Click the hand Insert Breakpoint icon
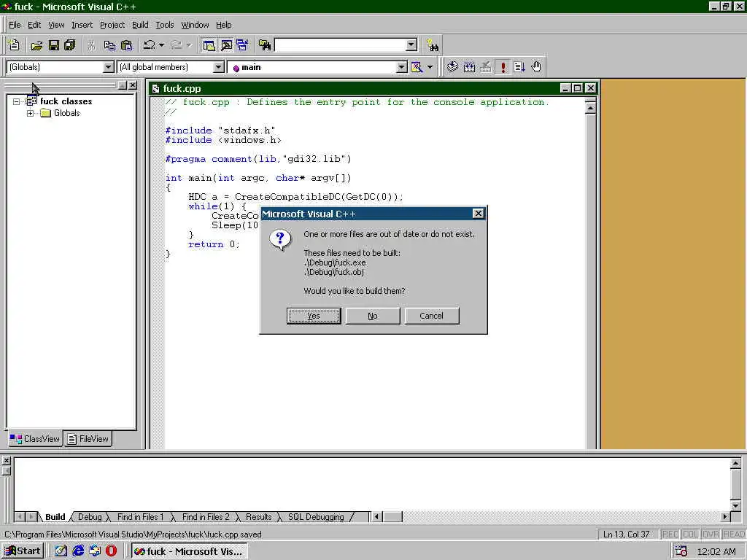This screenshot has width=747, height=560. point(536,67)
